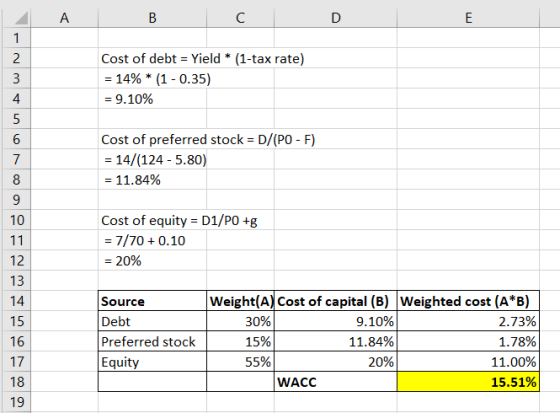Click the 15% preferred stock weight cell
Screen dimensions: 560x413
coord(240,342)
